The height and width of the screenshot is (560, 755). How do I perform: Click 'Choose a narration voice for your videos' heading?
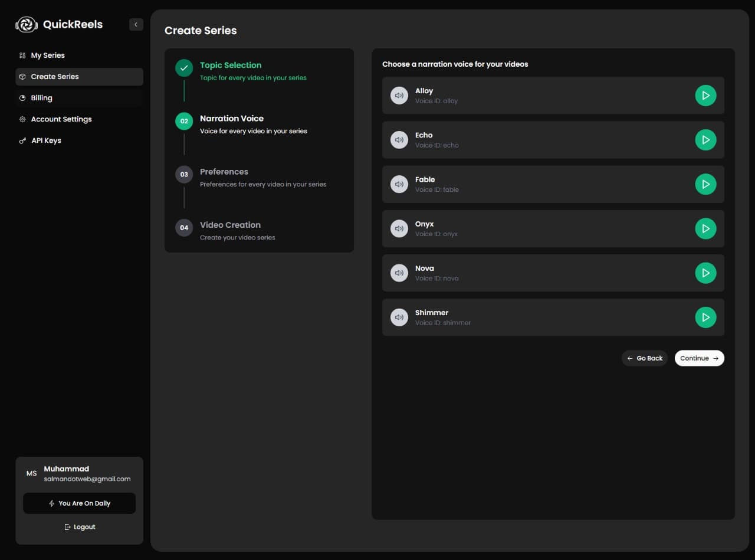coord(455,64)
